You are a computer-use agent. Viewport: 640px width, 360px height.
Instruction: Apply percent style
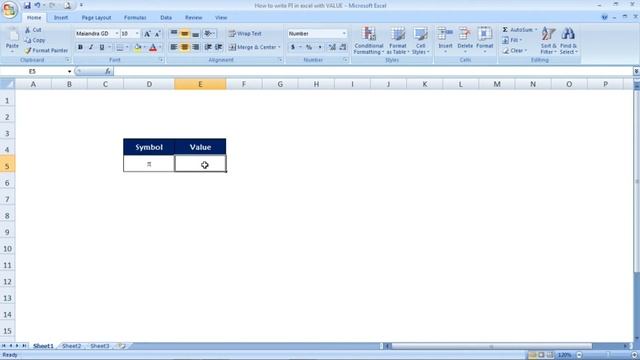(x=309, y=47)
